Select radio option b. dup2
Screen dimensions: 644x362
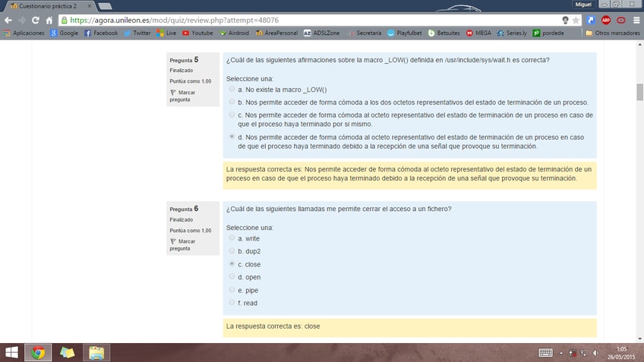tap(232, 250)
